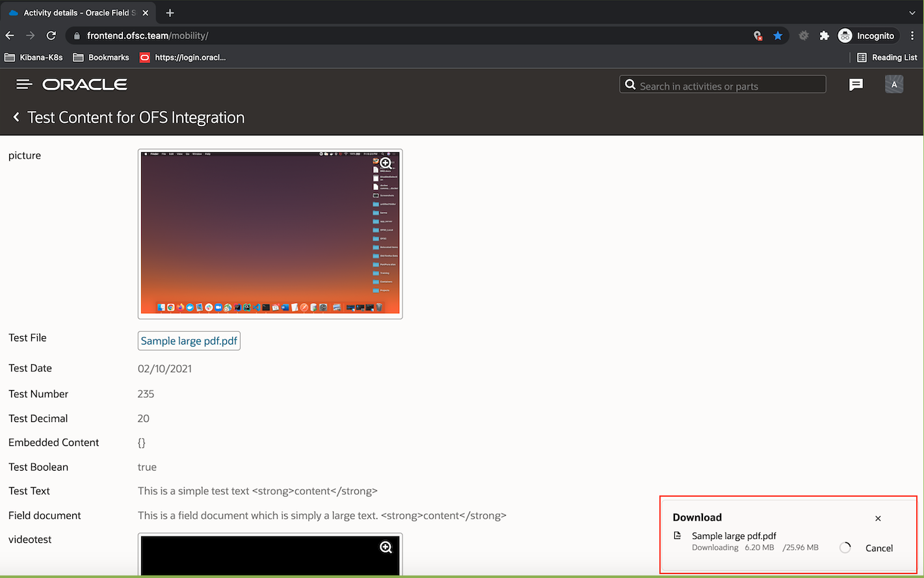Image resolution: width=924 pixels, height=578 pixels.
Task: Open the browser extensions puzzle icon
Action: 825,36
